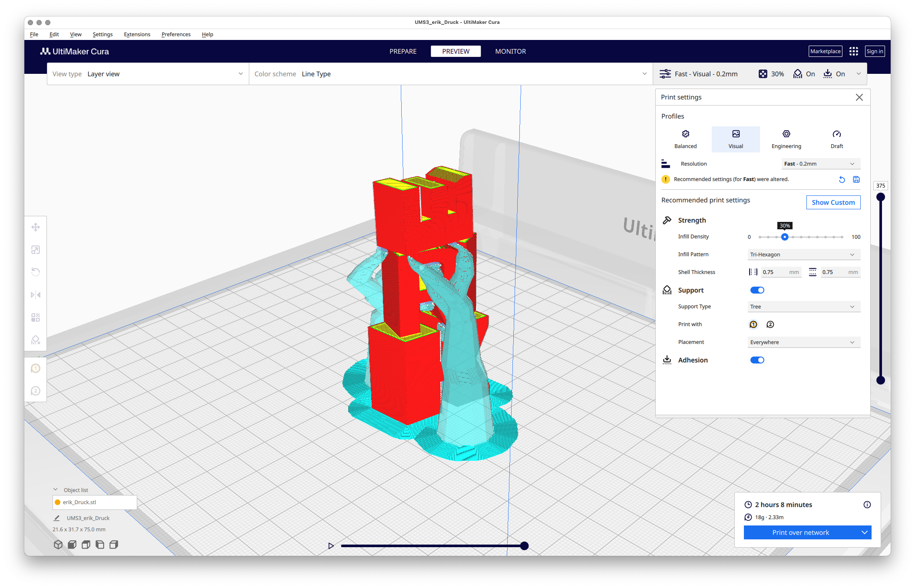
Task: Switch to right side camera view
Action: point(114,545)
